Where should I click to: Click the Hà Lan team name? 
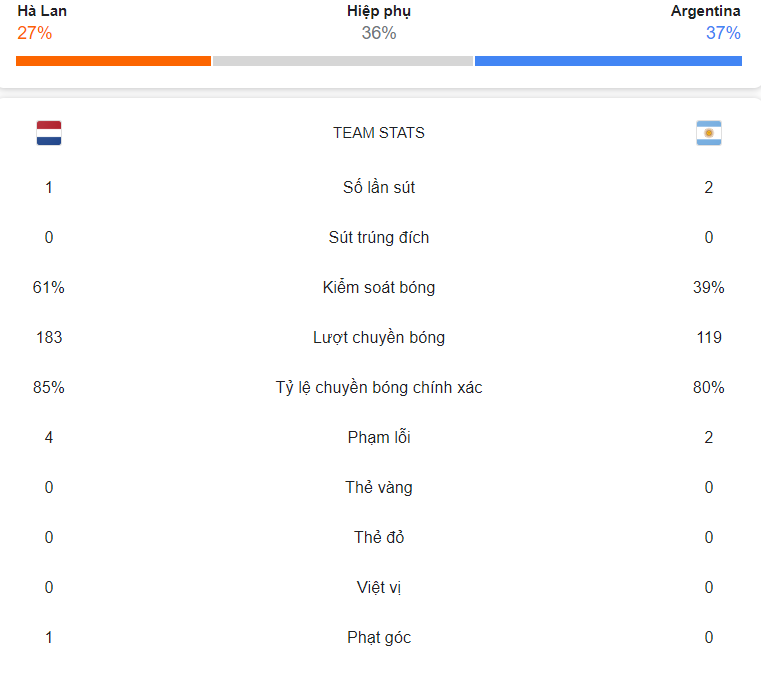[42, 11]
